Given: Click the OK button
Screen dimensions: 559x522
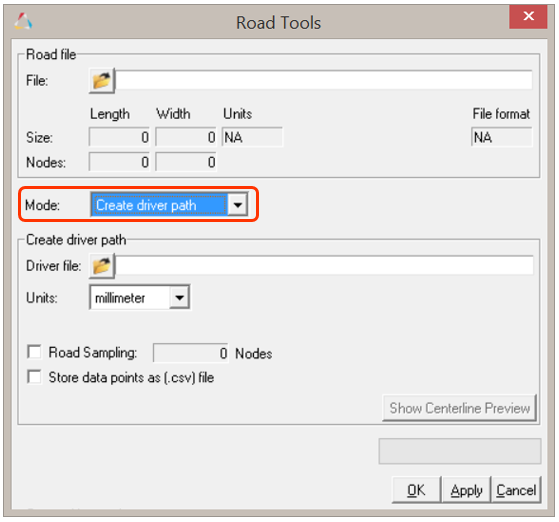Looking at the screenshot, I should click(416, 490).
